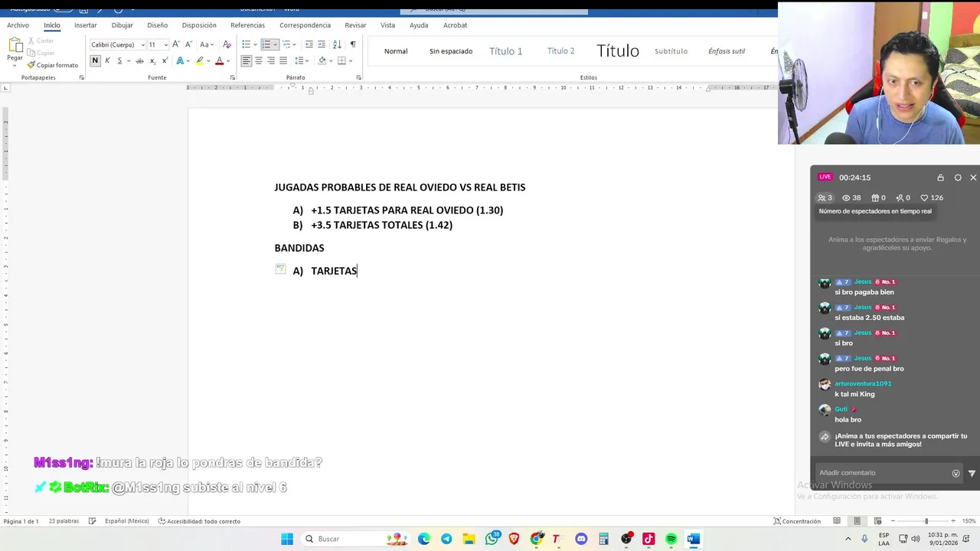Open font color dropdown arrow
980x551 pixels.
click(228, 60)
